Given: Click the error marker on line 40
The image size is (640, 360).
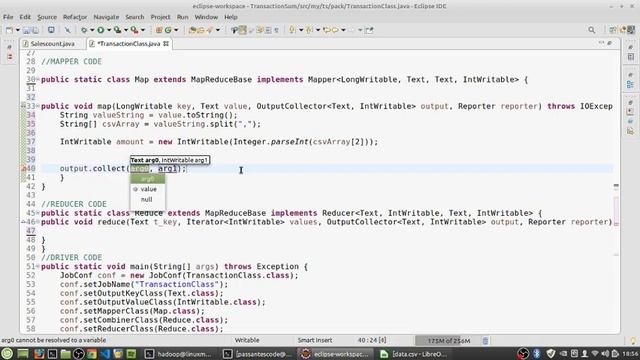Looking at the screenshot, I should pos(23,169).
